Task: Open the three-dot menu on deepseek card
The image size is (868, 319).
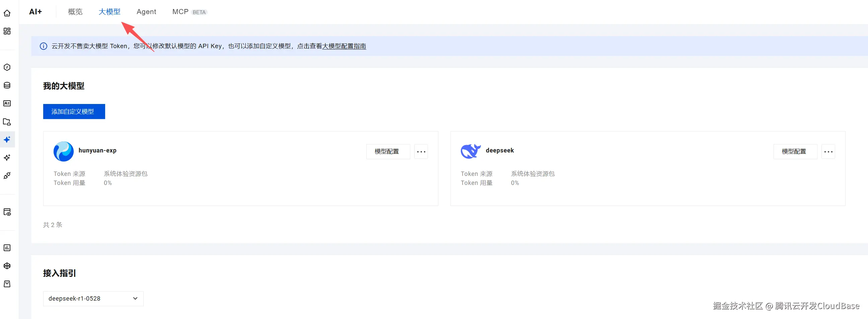Action: click(828, 151)
